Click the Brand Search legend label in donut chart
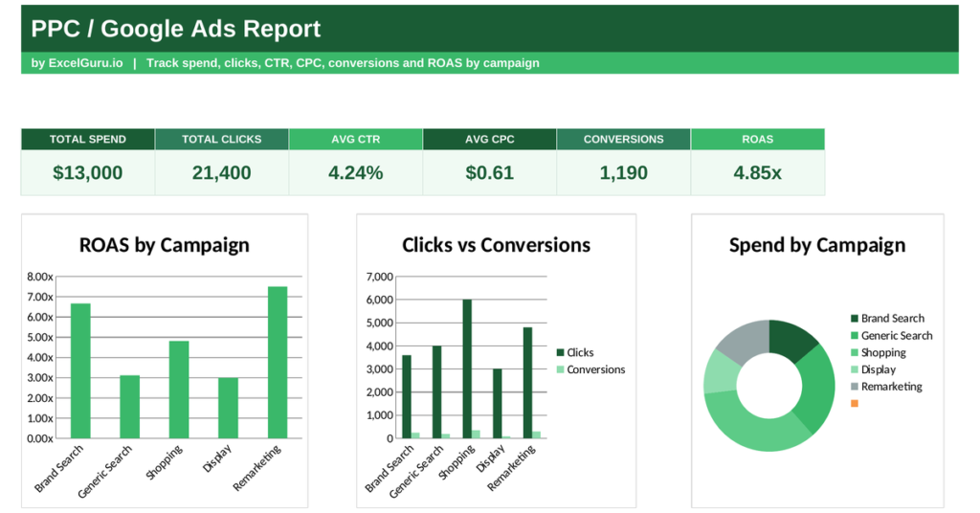The width and height of the screenshot is (980, 513). coord(893,318)
